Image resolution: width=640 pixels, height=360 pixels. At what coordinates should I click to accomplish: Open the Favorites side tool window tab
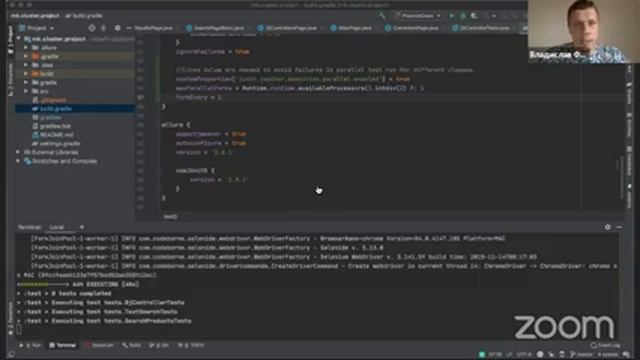(10, 318)
